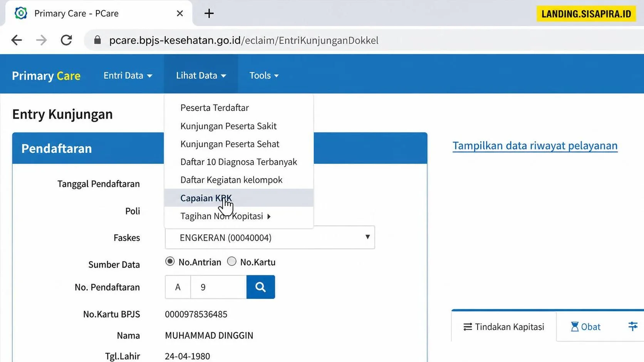Click the browser back arrow
Viewport: 644px width, 362px height.
[17, 40]
